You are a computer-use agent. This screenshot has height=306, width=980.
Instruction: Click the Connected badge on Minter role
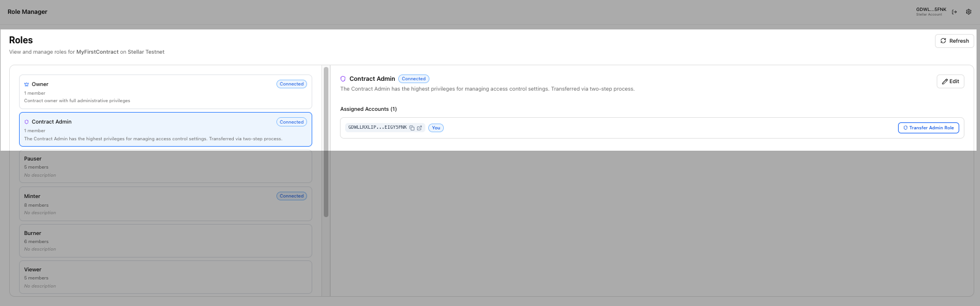pyautogui.click(x=291, y=196)
